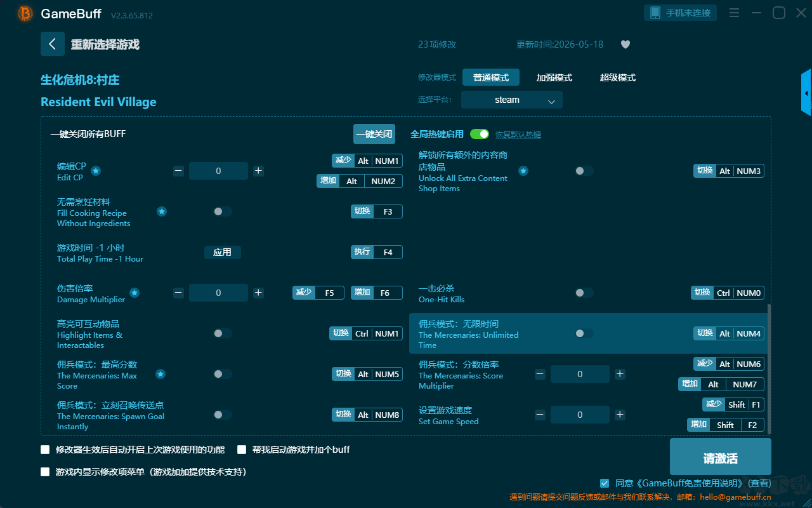Click the star beside Unlock All Extra Content
The height and width of the screenshot is (508, 812).
coord(523,171)
